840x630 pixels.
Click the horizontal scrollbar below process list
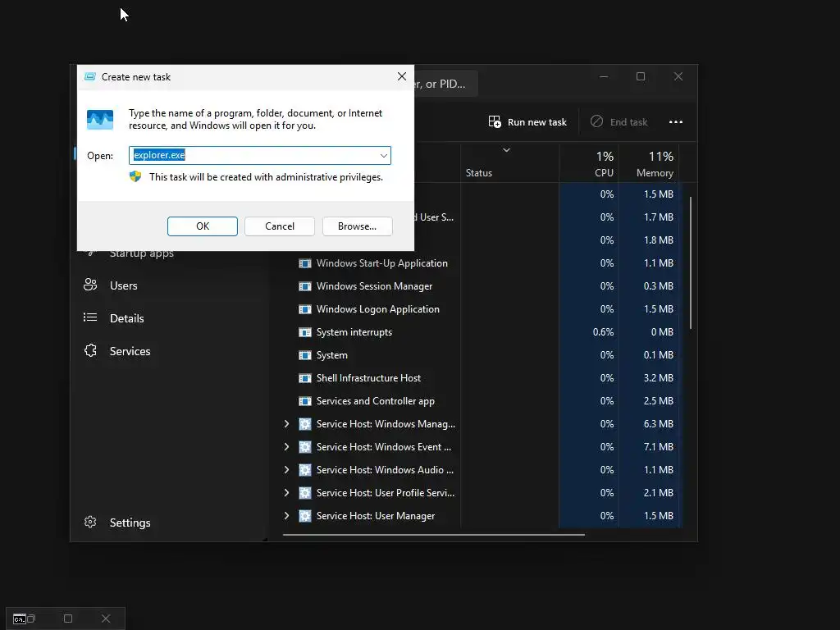pos(433,534)
